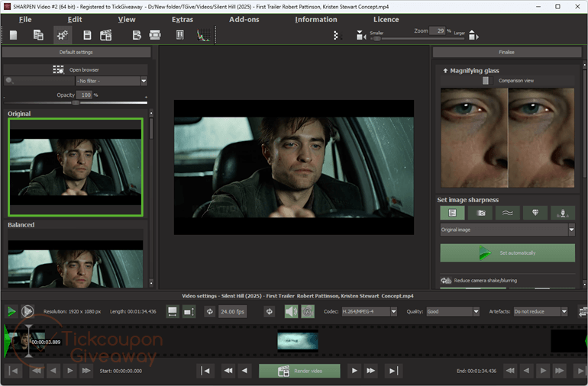Click the Opacity slider handle
Image resolution: width=588 pixels, height=386 pixels.
(76, 103)
